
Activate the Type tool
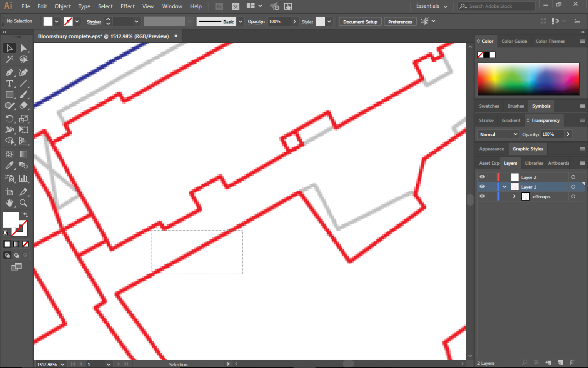pyautogui.click(x=9, y=83)
